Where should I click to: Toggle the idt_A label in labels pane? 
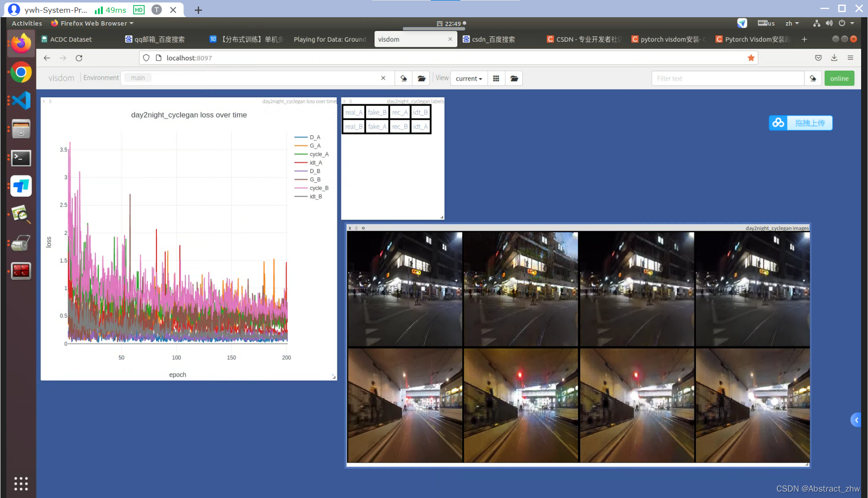click(x=420, y=126)
